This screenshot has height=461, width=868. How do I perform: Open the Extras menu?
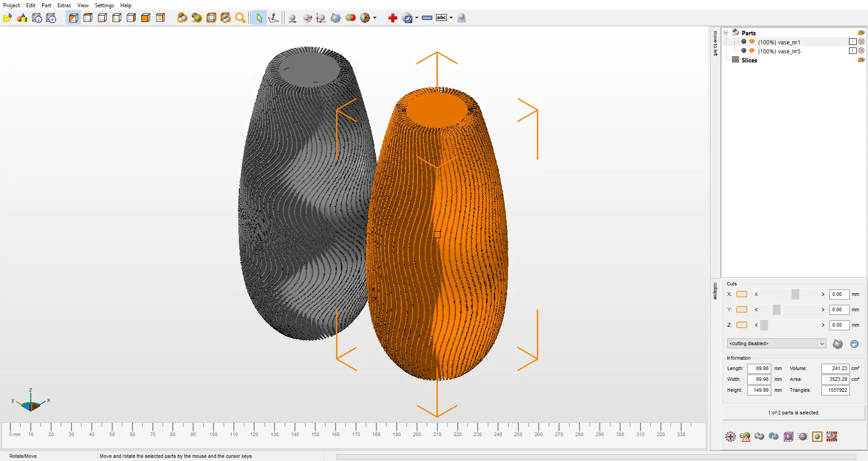[x=64, y=5]
